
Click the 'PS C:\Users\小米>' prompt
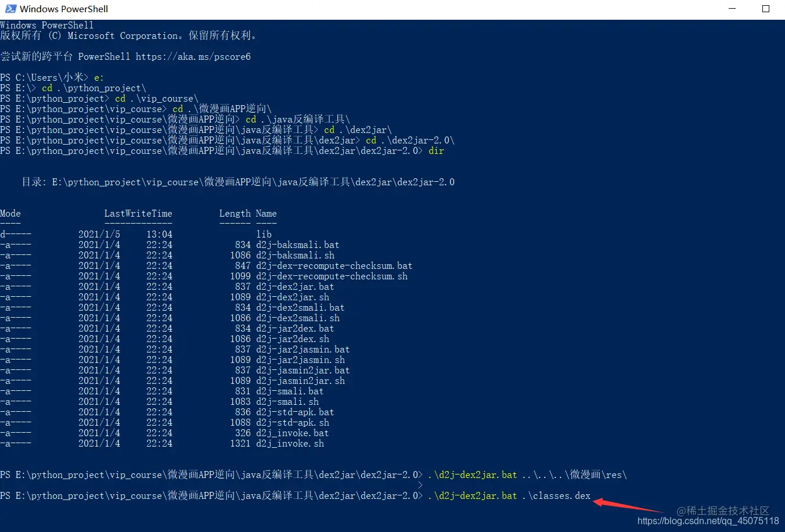point(44,78)
